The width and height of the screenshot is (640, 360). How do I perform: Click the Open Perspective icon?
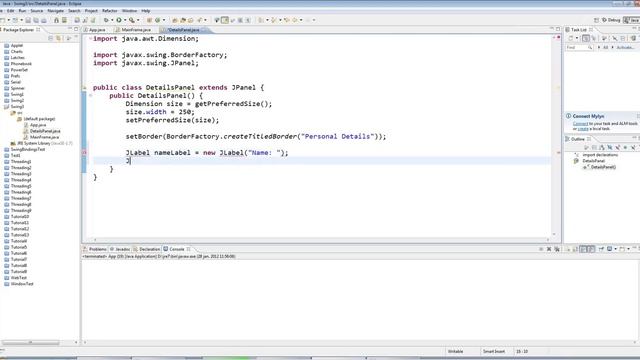[596, 20]
